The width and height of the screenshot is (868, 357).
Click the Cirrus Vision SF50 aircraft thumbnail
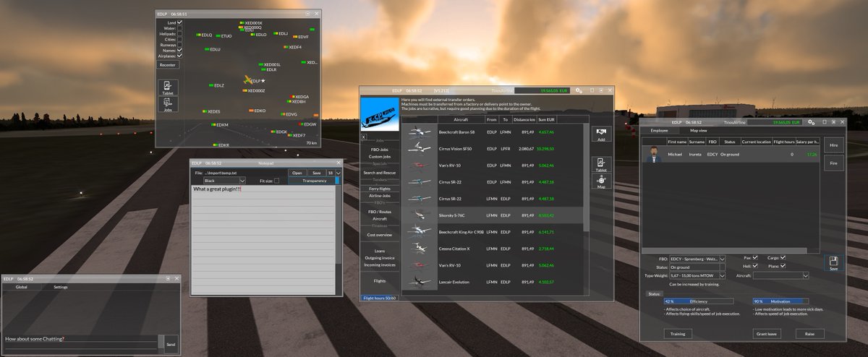tap(420, 149)
